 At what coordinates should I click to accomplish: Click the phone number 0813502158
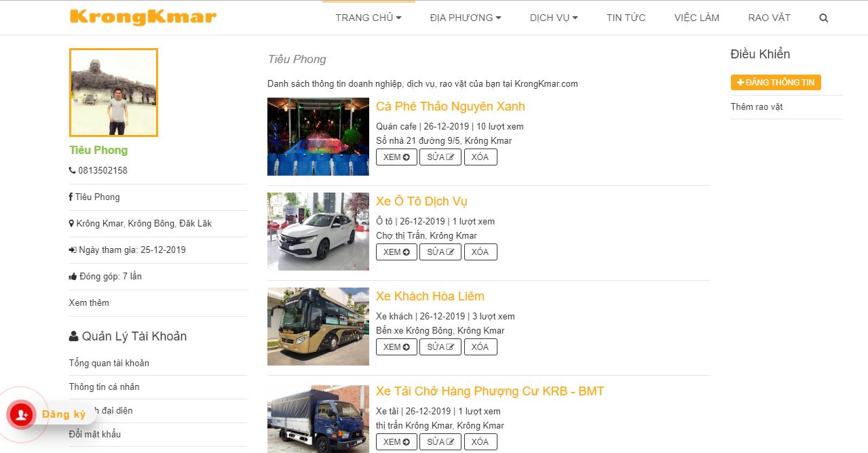[x=102, y=170]
